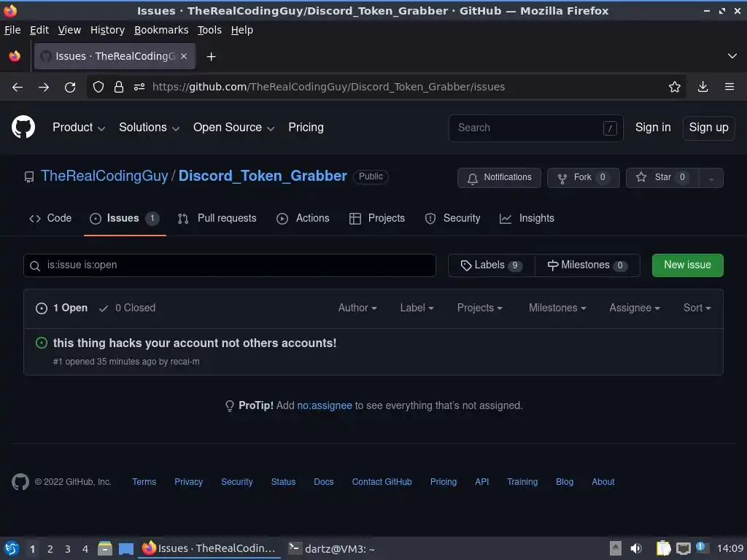Open the shield tracking protection icon
The image size is (747, 560).
tap(98, 87)
